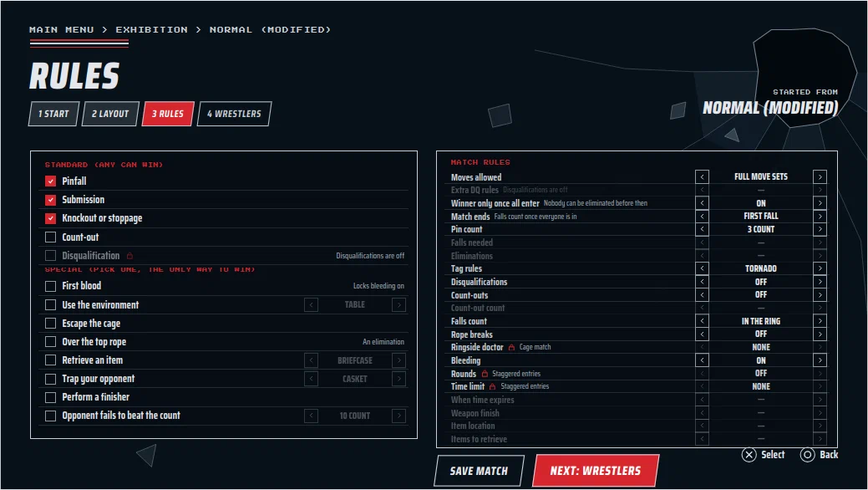
Task: Cycle Moves allowed to previous option
Action: click(x=702, y=176)
